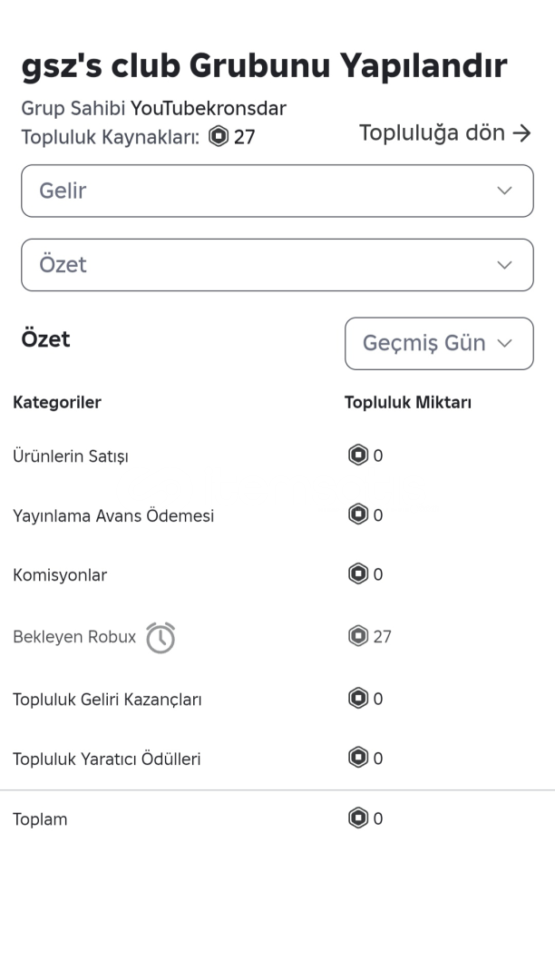Click Robux icon in Ürünlerin Satışı row

coord(358,456)
